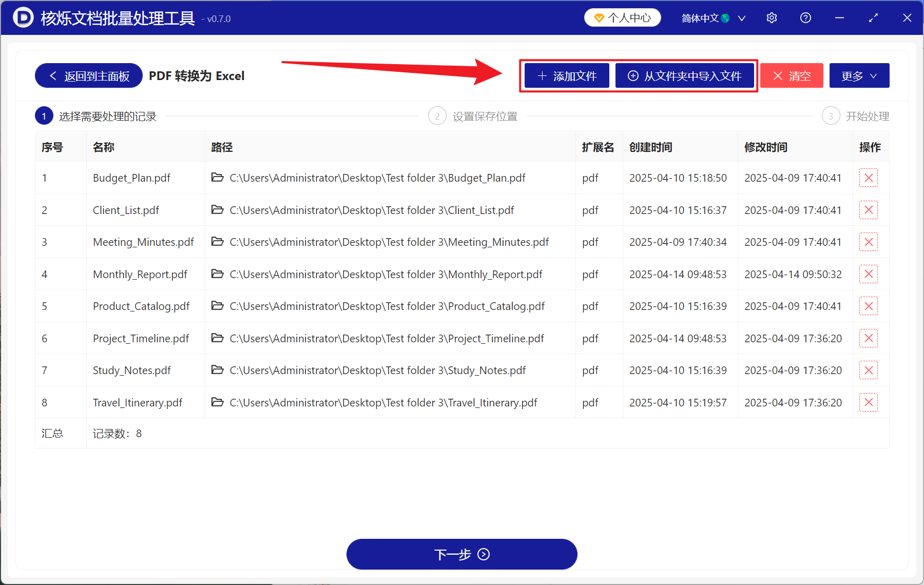The width and height of the screenshot is (924, 585).
Task: Close the application window
Action: click(x=907, y=18)
